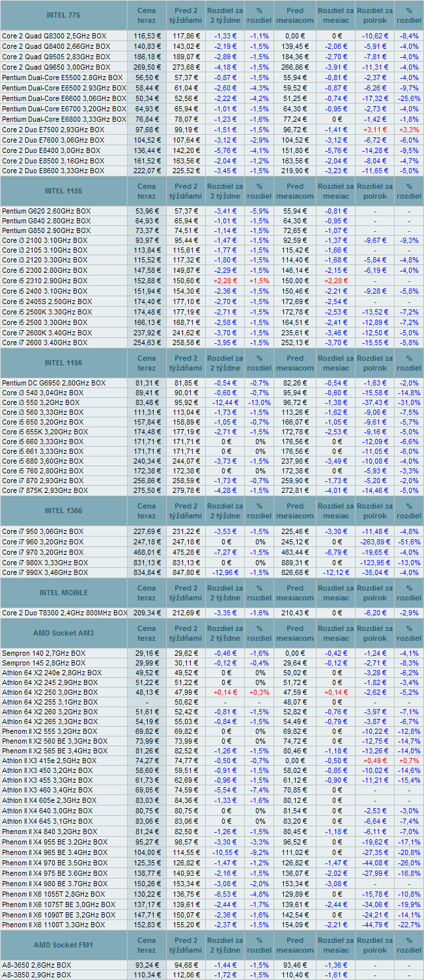Click Sempron 140 2,7GHz BOX
The image size is (424, 980).
[x=44, y=652]
